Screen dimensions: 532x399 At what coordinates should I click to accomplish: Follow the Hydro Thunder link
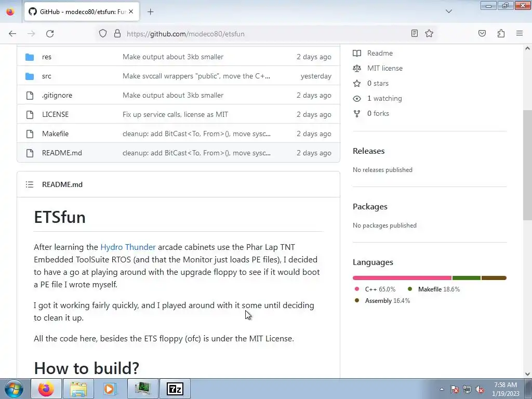(x=128, y=247)
